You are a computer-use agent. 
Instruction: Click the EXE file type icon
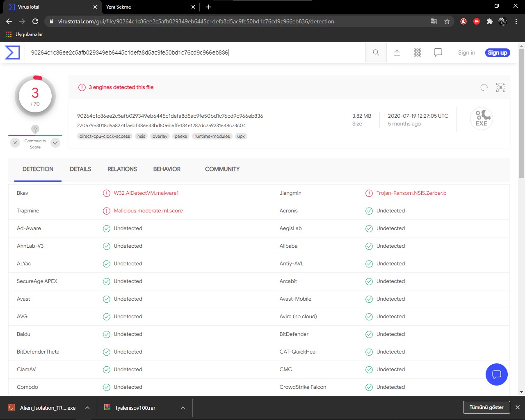coord(482,119)
